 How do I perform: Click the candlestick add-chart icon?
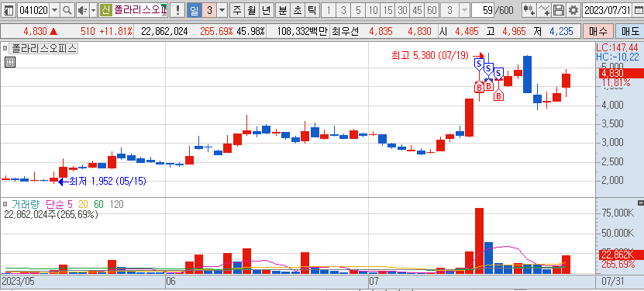(x=529, y=10)
